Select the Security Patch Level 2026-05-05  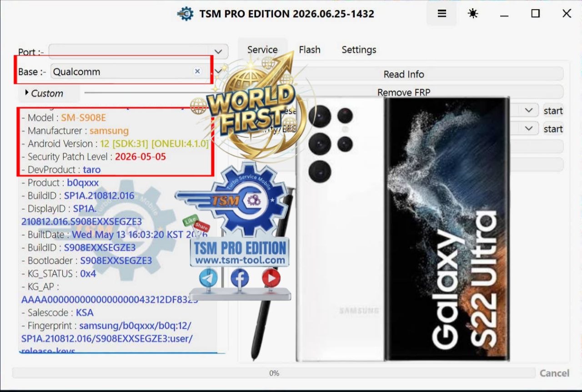(x=140, y=157)
